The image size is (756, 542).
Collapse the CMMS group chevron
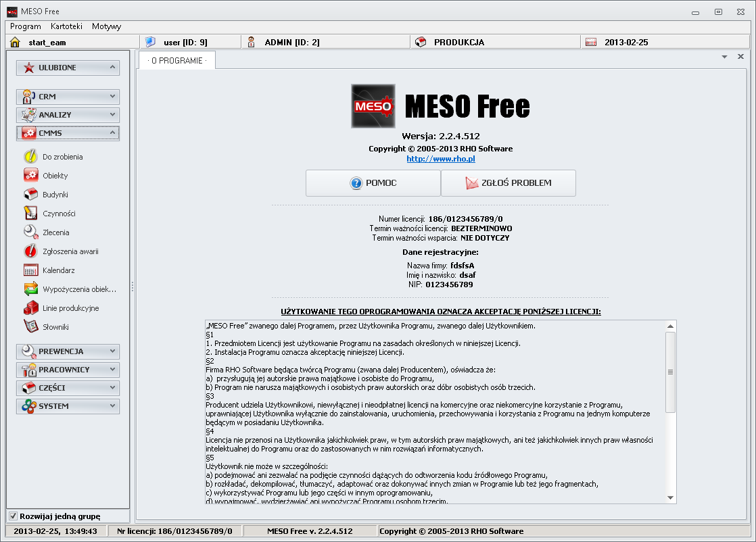(x=112, y=132)
